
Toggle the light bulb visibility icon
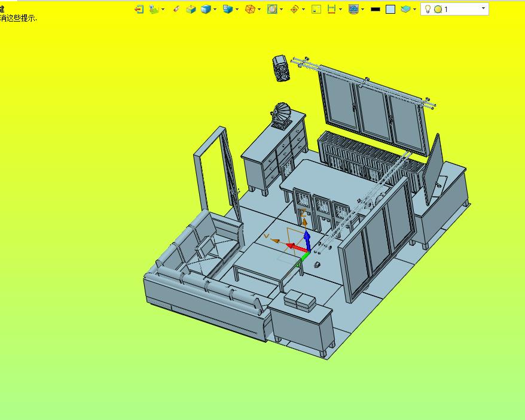(427, 9)
